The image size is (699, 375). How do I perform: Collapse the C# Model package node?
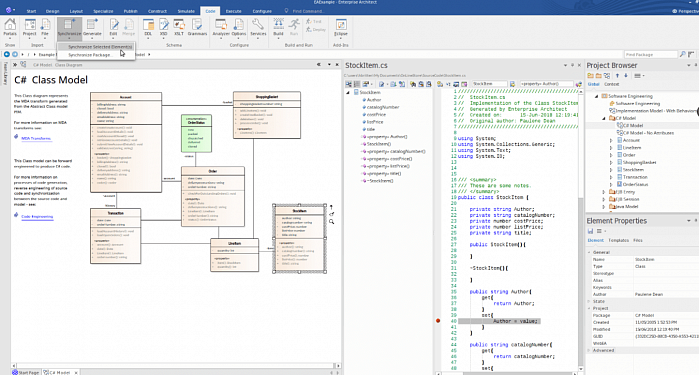coord(604,118)
